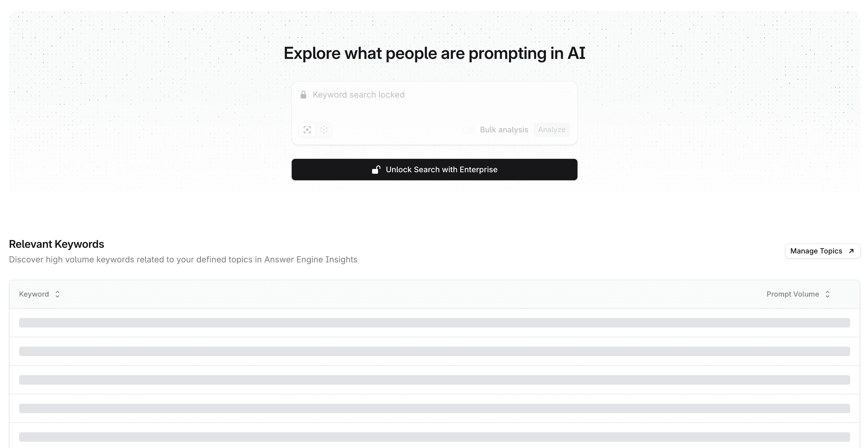
Task: Select the third keyword placeholder row
Action: (434, 380)
